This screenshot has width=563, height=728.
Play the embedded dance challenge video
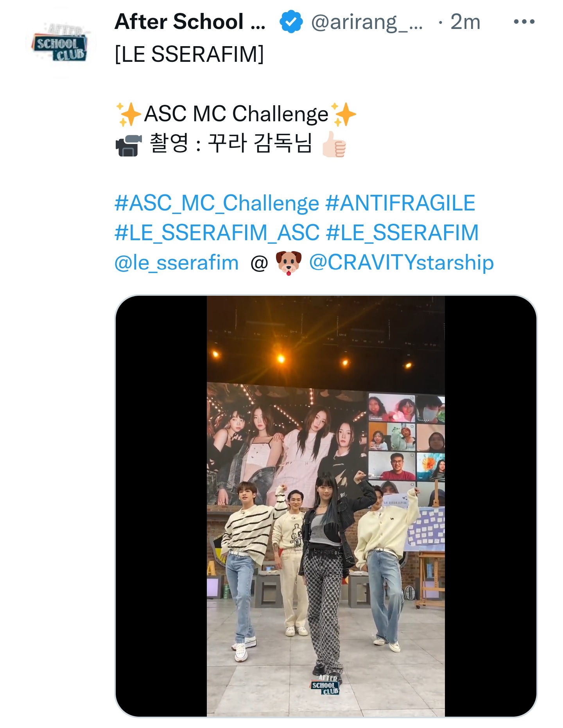point(326,506)
